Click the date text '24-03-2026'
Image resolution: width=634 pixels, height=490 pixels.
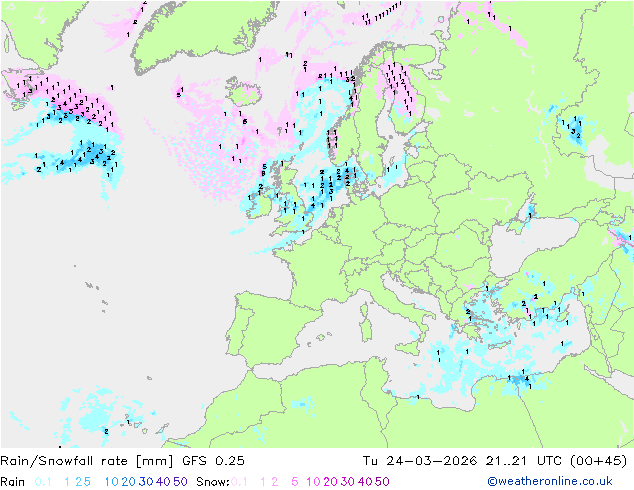point(431,461)
